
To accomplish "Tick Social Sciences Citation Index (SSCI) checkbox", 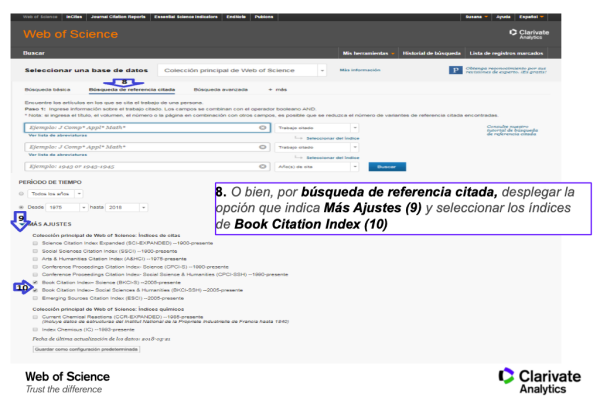I will [x=35, y=251].
